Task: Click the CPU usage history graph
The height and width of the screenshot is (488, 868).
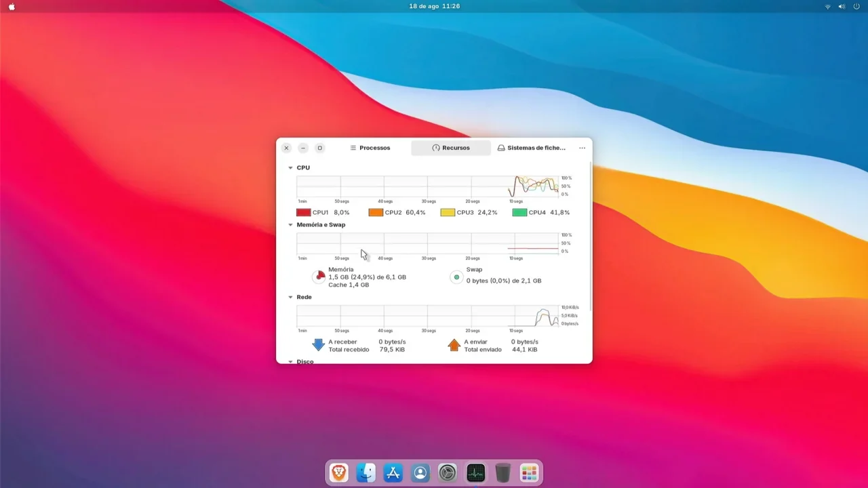Action: [x=427, y=186]
